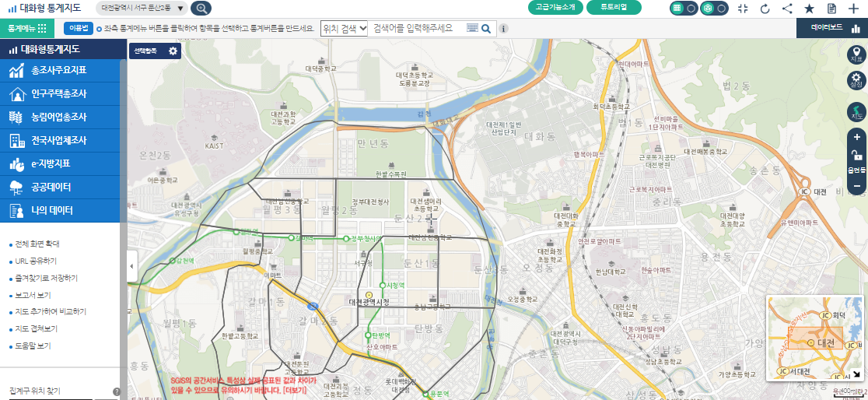This screenshot has width=868, height=400.
Task: Open the 설정 gear settings button
Action: coord(856,80)
